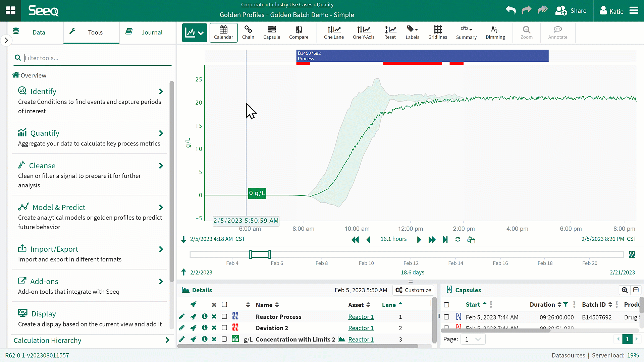The width and height of the screenshot is (644, 362).
Task: Click the Customize button in Details
Action: (x=413, y=290)
